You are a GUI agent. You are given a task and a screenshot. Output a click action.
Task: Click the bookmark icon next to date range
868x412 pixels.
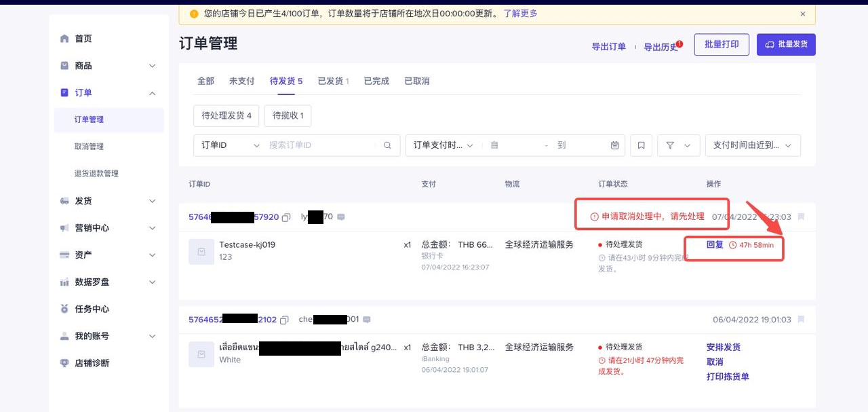click(641, 145)
